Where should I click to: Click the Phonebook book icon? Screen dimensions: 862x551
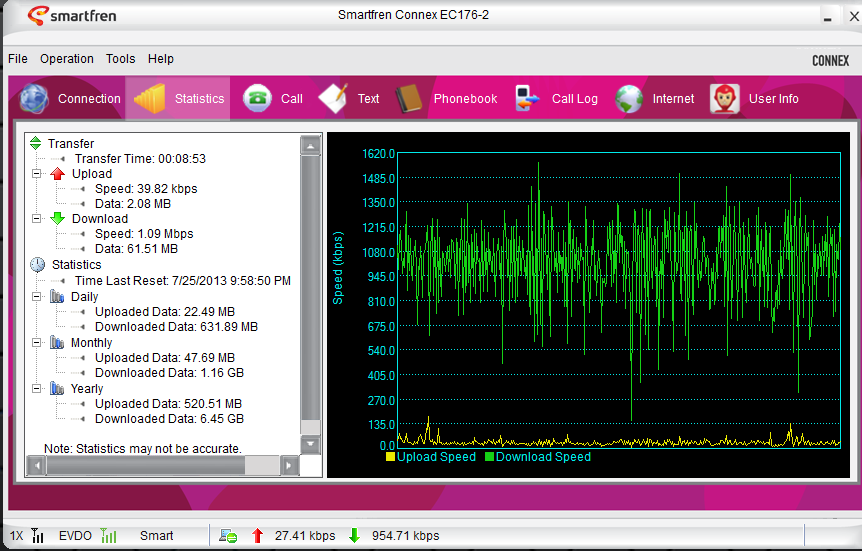(x=409, y=98)
